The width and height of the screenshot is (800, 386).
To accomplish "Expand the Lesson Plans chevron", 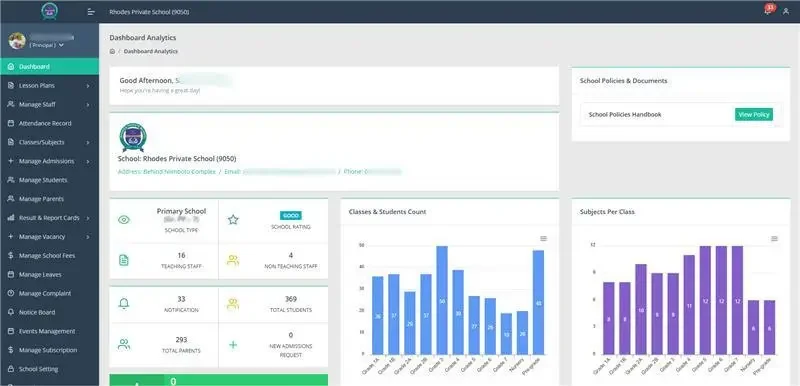I will 88,86.
